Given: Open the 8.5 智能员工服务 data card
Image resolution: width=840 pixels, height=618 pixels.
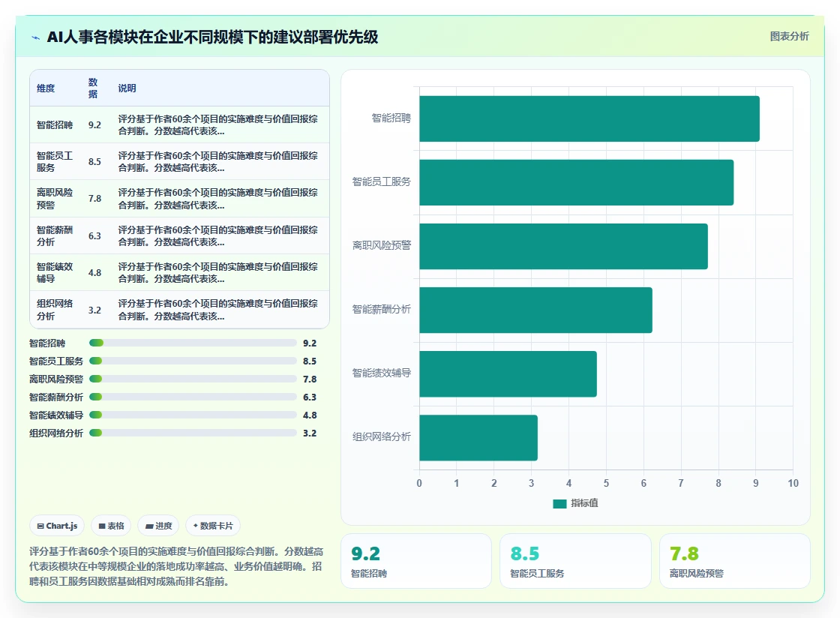Looking at the screenshot, I should (x=575, y=561).
